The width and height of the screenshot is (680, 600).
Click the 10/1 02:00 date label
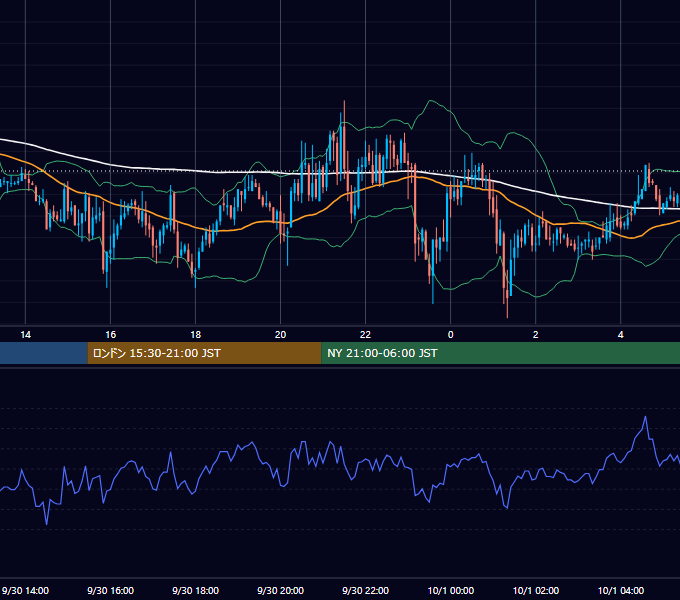(536, 590)
